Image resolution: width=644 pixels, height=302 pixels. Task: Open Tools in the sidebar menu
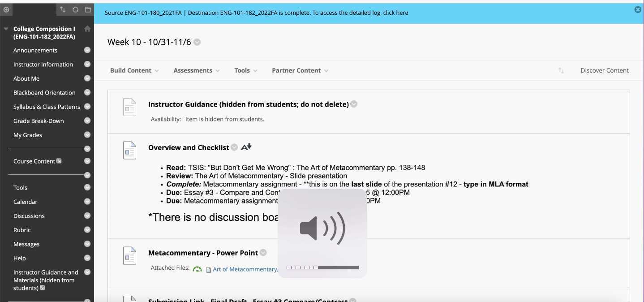pos(20,188)
